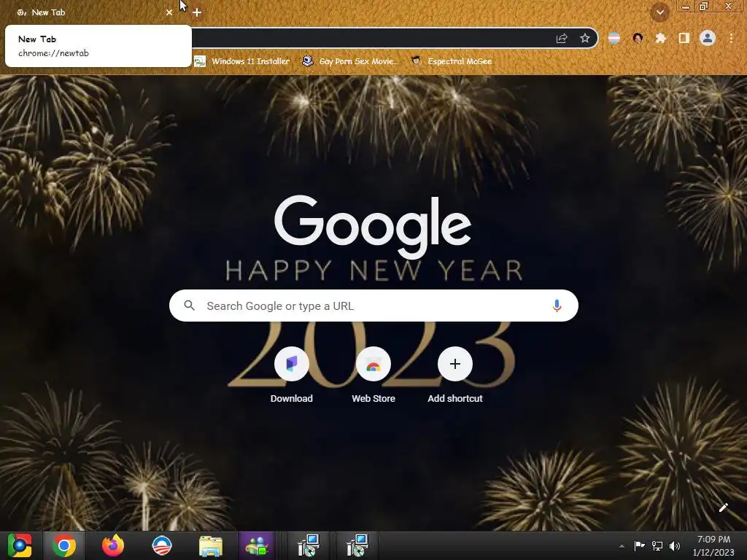Open Google Chrome from the taskbar
This screenshot has width=747, height=560.
coord(64,545)
